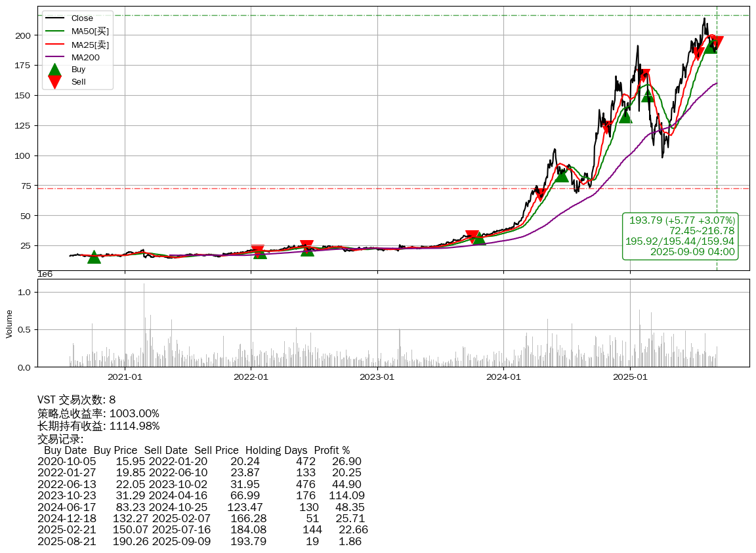Viewport: 756px width, 553px height.
Task: Select the Sell marker from October 2024
Action: (x=607, y=127)
